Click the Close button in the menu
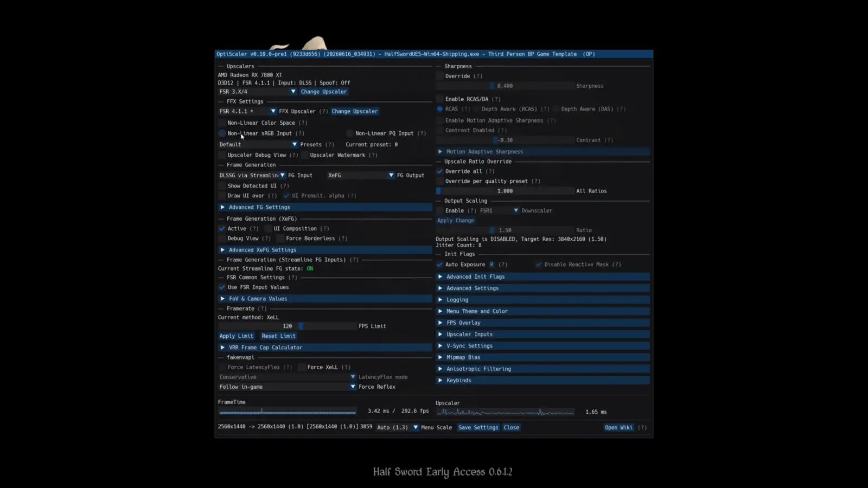The width and height of the screenshot is (868, 488). pos(511,428)
